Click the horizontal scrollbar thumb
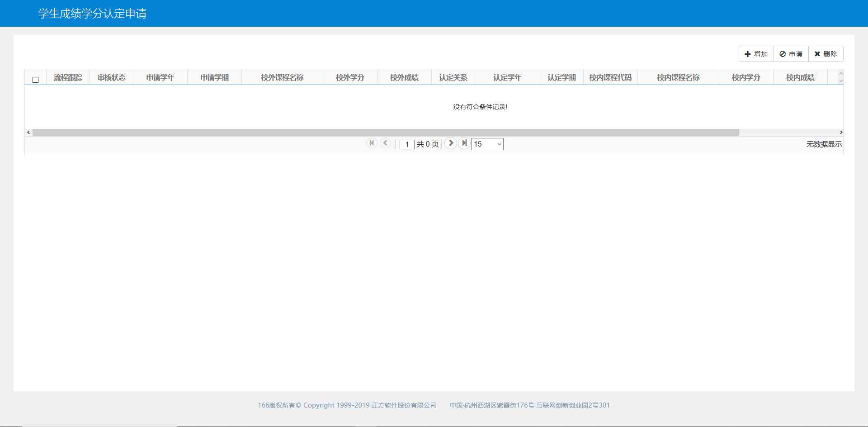The image size is (868, 427). pos(386,132)
